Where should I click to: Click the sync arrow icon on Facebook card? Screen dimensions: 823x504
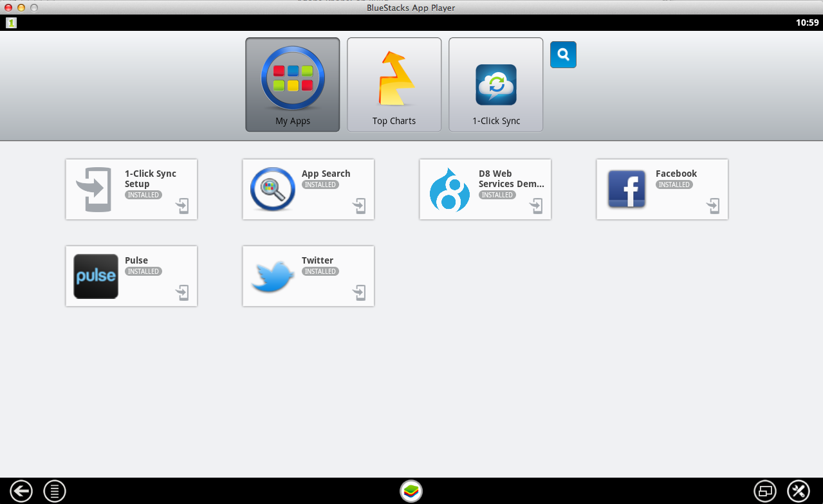coord(713,206)
